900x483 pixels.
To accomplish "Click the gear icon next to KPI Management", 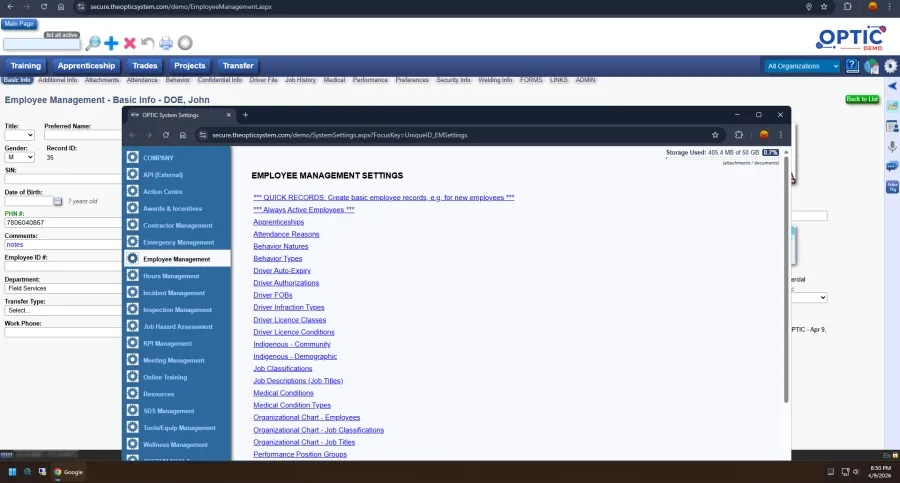I will pyautogui.click(x=133, y=343).
